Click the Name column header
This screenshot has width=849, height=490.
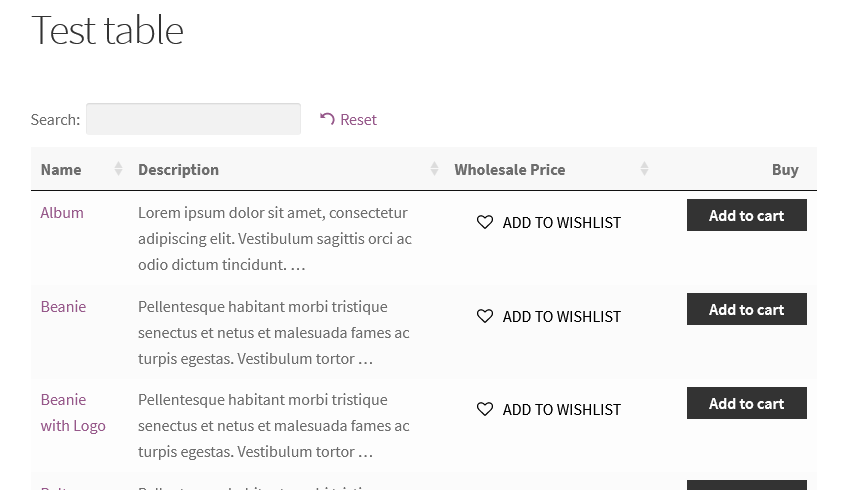click(61, 169)
